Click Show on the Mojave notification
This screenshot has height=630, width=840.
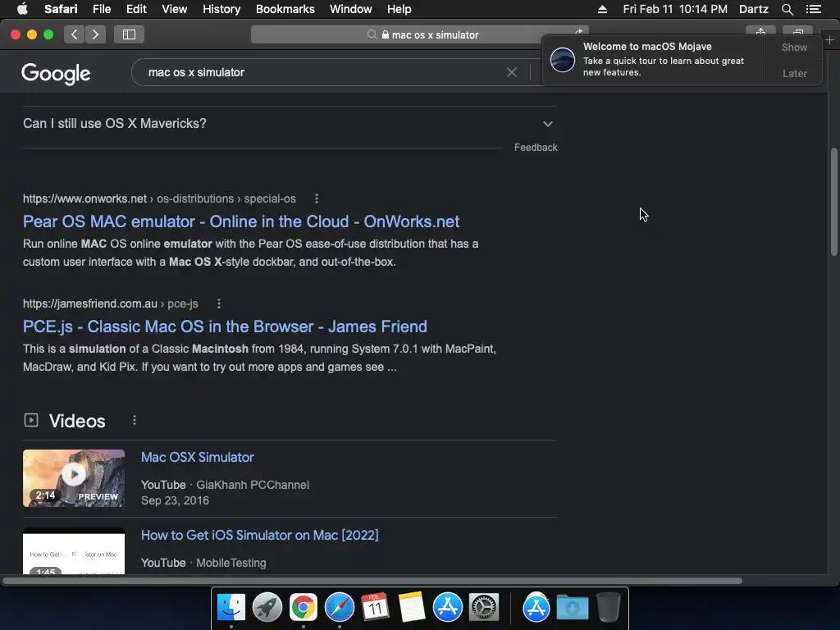(x=794, y=47)
